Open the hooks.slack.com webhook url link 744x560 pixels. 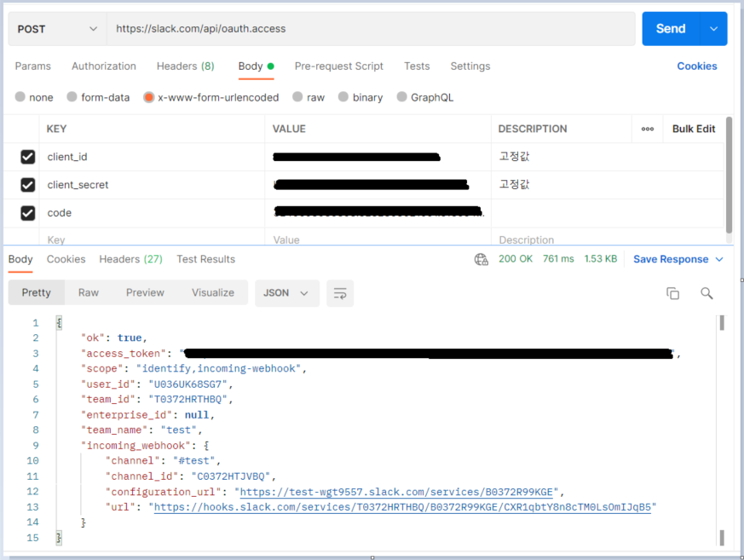pyautogui.click(x=403, y=507)
